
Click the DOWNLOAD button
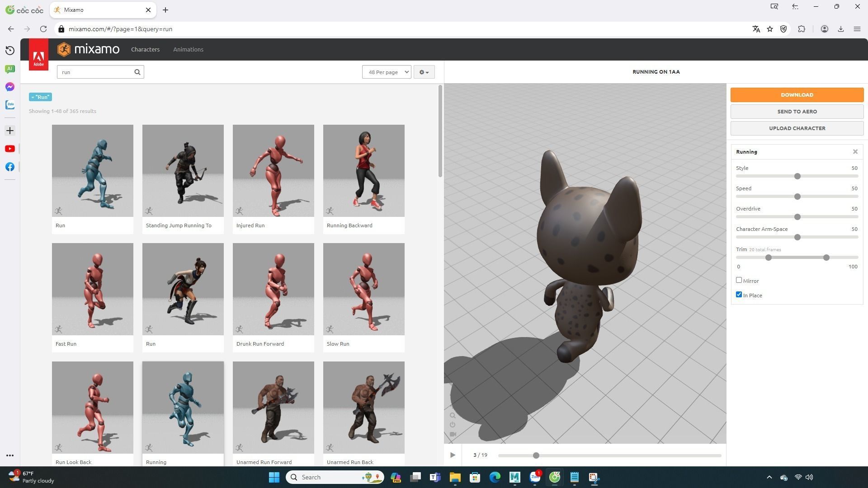797,95
